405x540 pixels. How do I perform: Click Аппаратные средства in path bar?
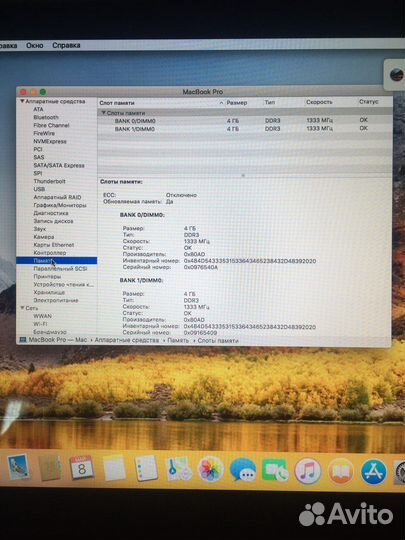[x=127, y=340]
